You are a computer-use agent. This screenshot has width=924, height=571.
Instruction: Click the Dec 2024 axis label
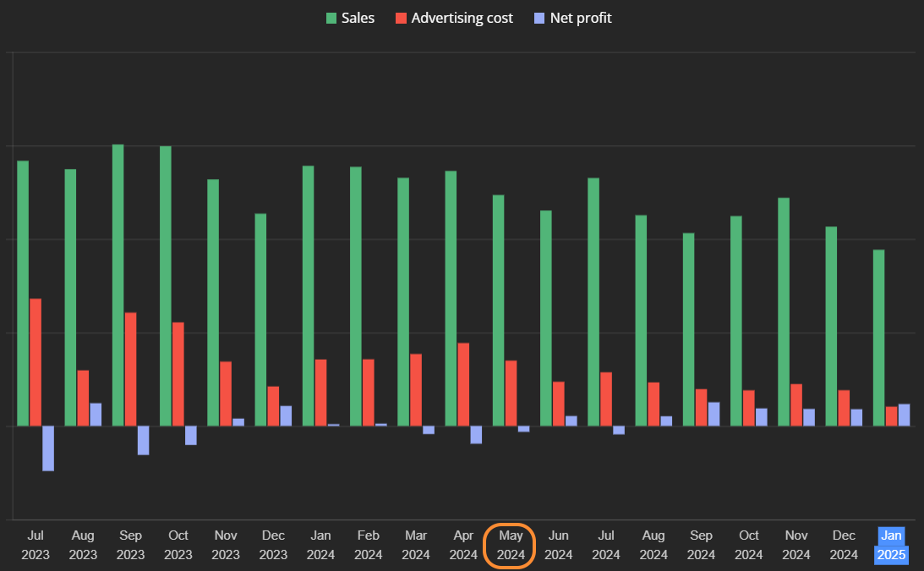pyautogui.click(x=844, y=545)
